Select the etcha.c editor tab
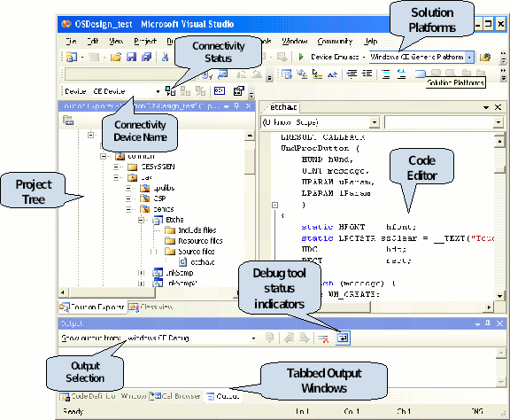 pyautogui.click(x=283, y=107)
